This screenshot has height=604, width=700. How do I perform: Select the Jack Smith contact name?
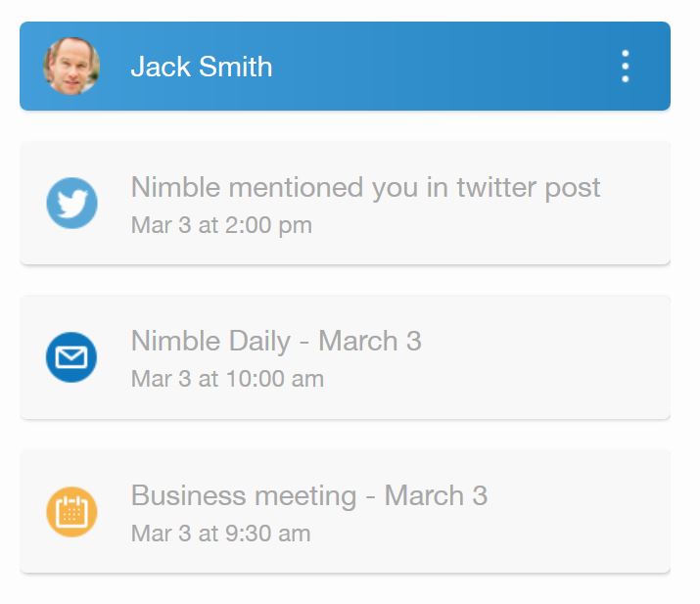(202, 67)
